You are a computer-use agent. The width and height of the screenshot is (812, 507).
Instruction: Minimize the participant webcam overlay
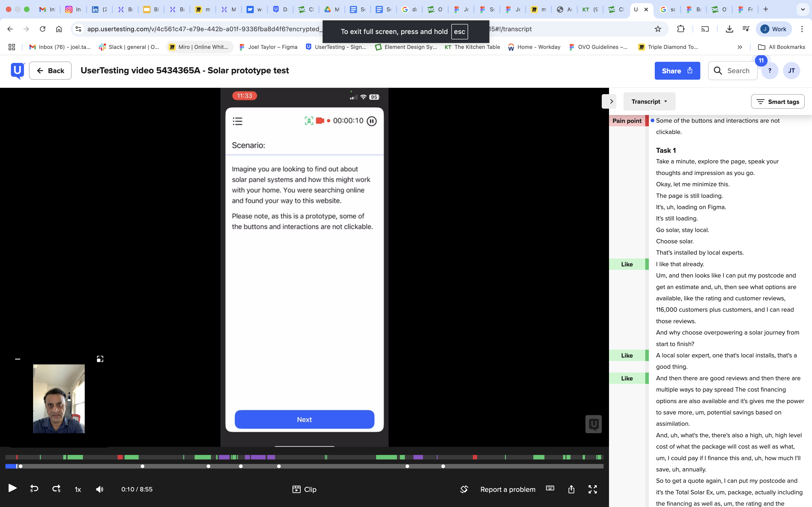coord(18,359)
